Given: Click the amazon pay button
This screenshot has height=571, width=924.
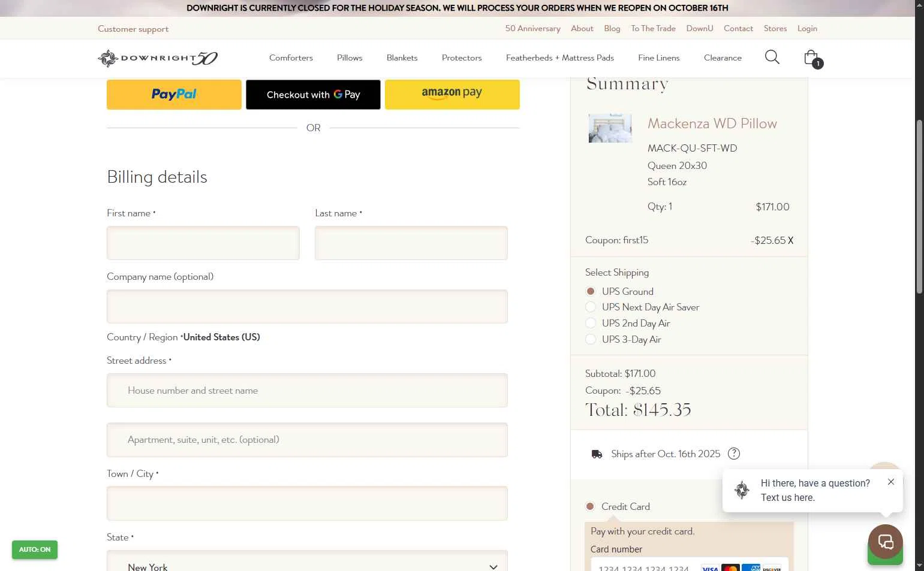Looking at the screenshot, I should pyautogui.click(x=452, y=95).
